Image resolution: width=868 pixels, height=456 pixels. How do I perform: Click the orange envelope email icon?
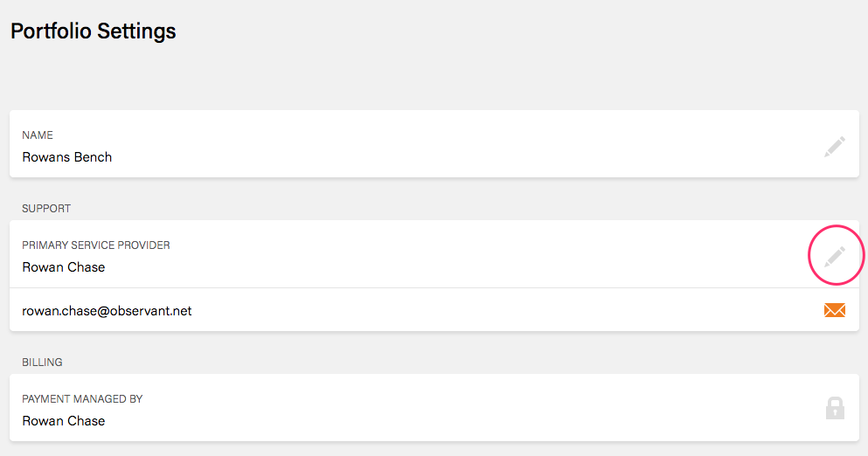835,310
